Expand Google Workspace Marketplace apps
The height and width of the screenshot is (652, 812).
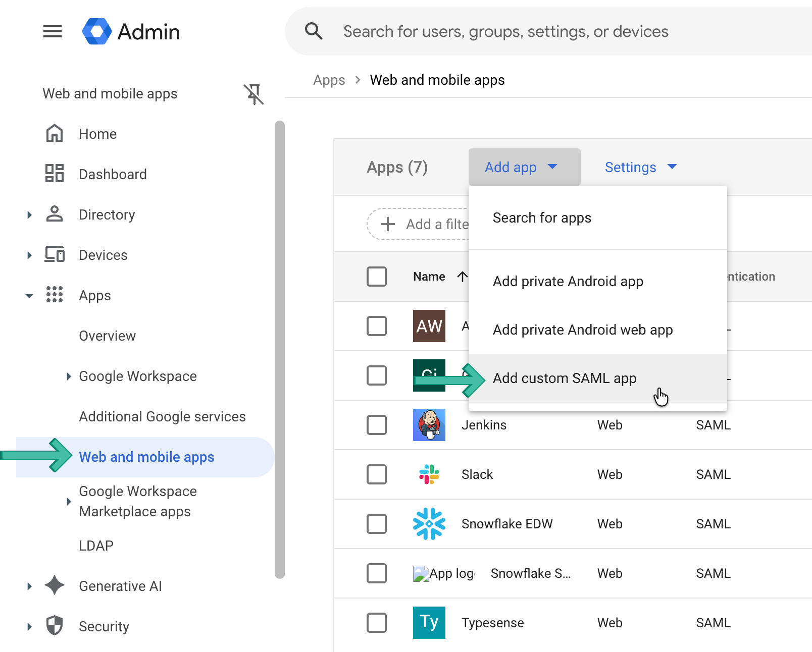click(69, 501)
